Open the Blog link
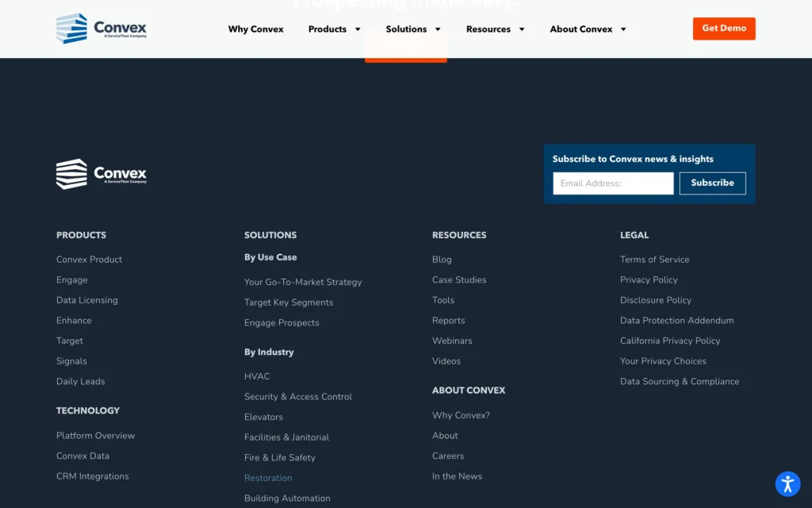Viewport: 812px width, 508px height. coord(442,260)
